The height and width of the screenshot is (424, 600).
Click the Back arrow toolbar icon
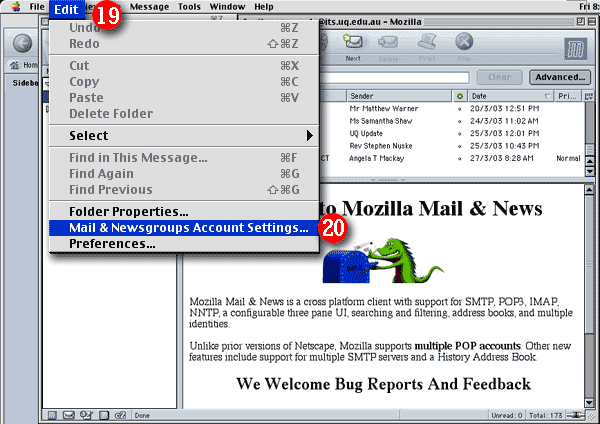24,44
